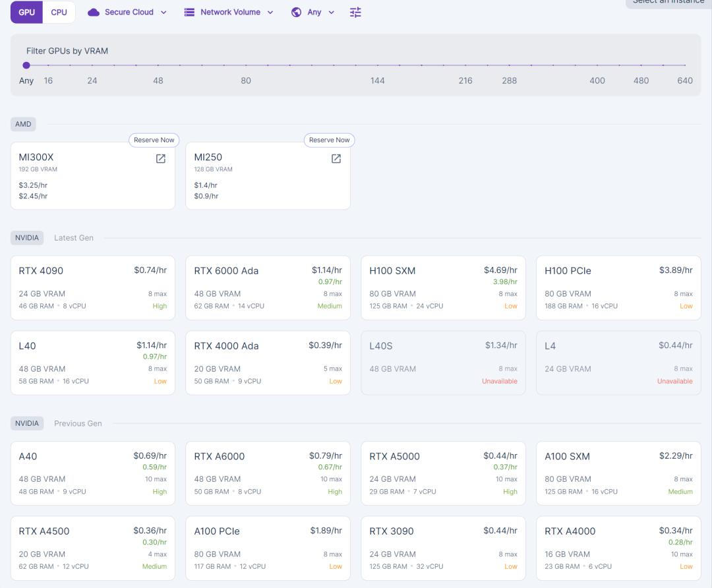Screen dimensions: 712x588
Task: Click the MI250 $0.9/hr price
Action: (x=206, y=196)
